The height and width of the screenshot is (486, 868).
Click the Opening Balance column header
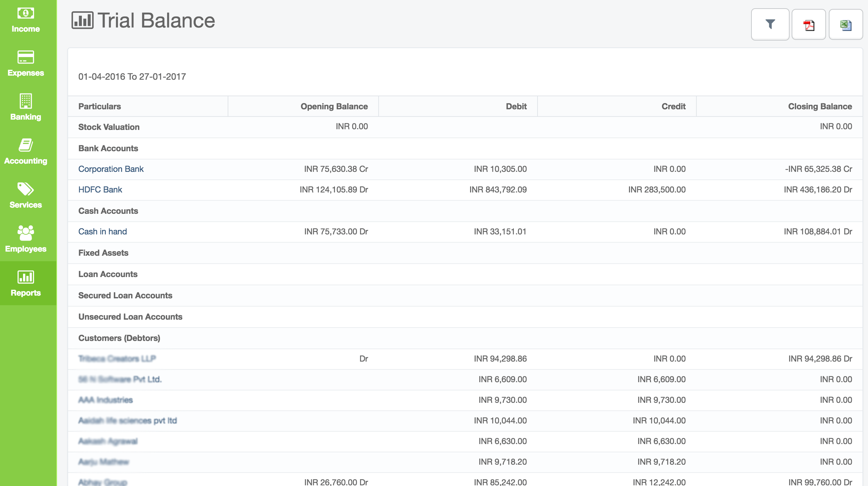coord(334,107)
